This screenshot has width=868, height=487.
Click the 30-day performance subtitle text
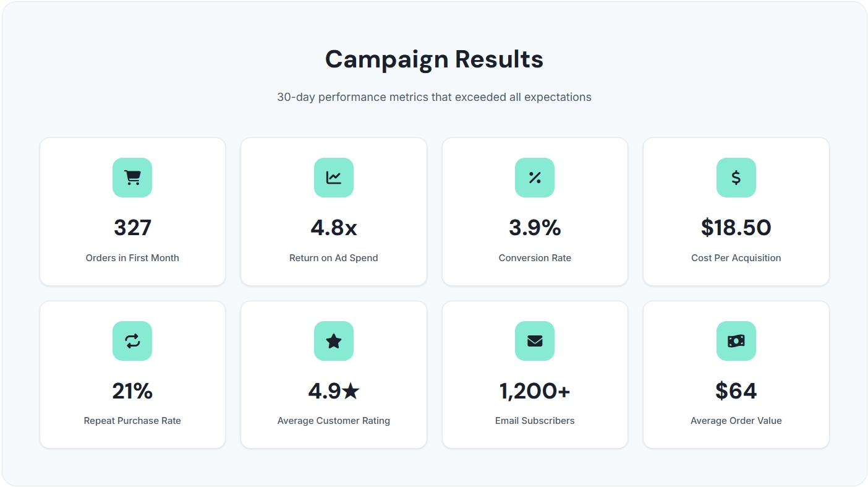[x=434, y=97]
